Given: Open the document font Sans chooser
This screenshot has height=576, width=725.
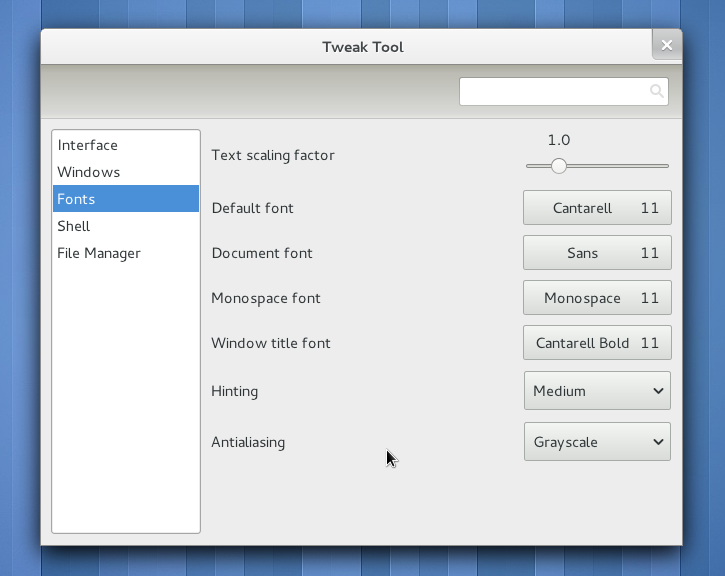Looking at the screenshot, I should tap(597, 253).
